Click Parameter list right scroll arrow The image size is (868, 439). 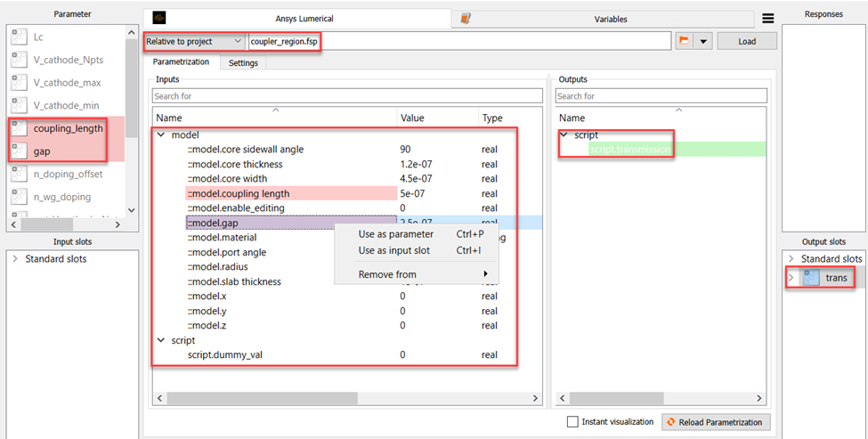(118, 224)
